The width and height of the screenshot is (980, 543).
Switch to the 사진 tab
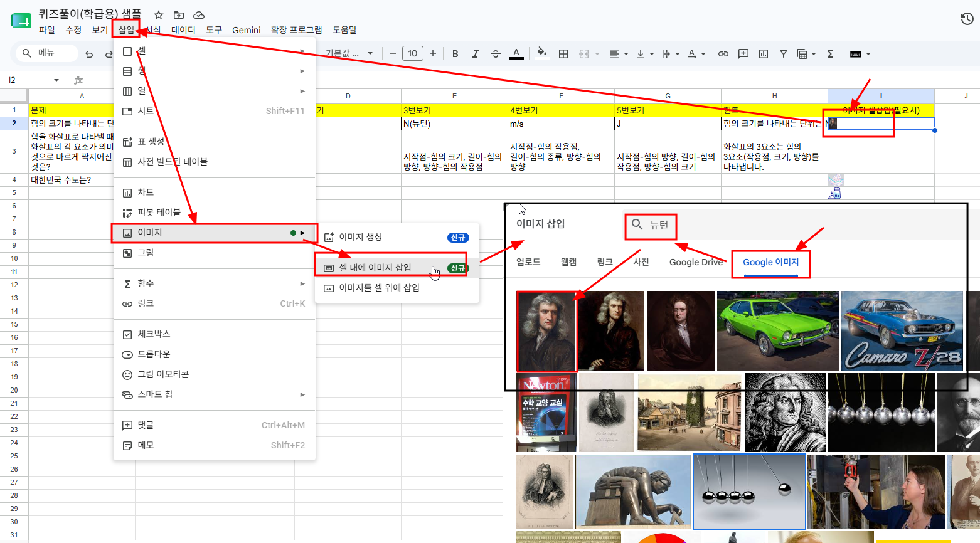point(641,262)
